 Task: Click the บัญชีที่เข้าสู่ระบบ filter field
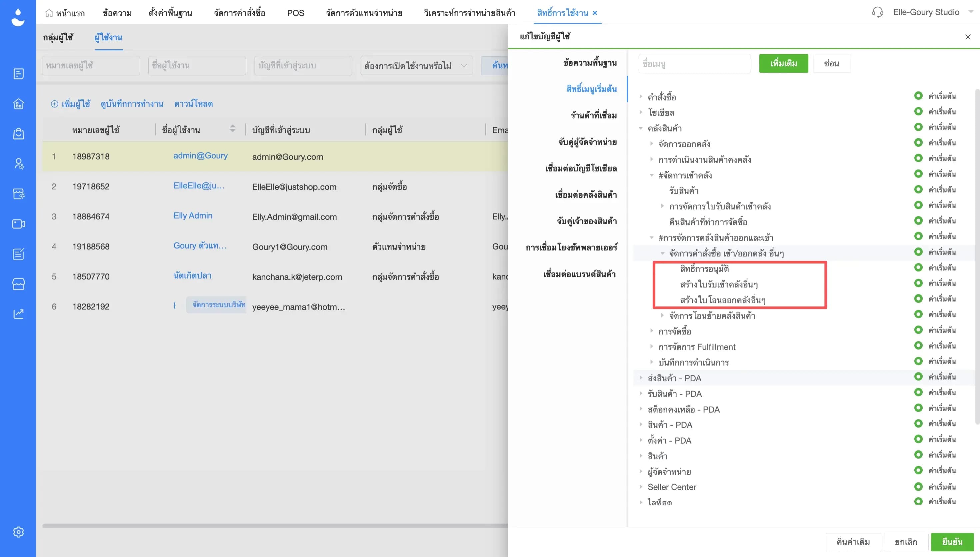[303, 65]
